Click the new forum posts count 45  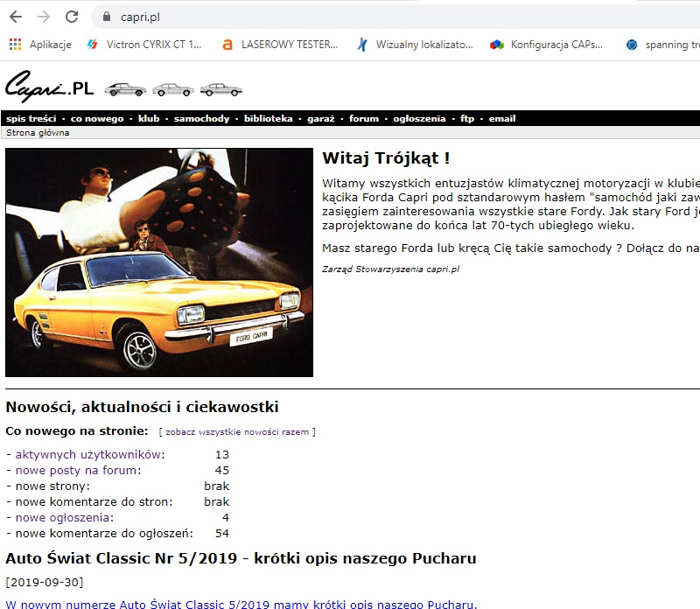[x=222, y=470]
